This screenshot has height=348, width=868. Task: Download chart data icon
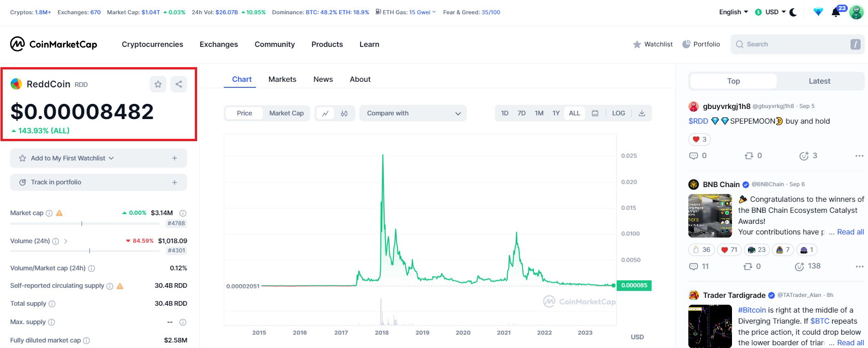tap(642, 113)
